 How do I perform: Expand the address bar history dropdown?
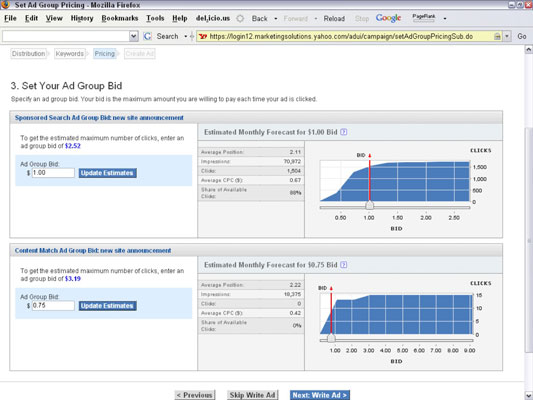tap(507, 36)
